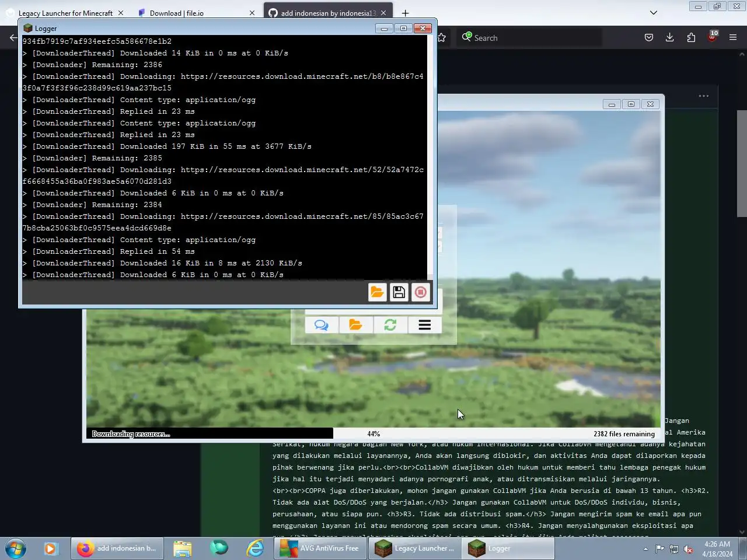Open Firefox extensions puzzle icon
The image size is (747, 560).
[691, 37]
